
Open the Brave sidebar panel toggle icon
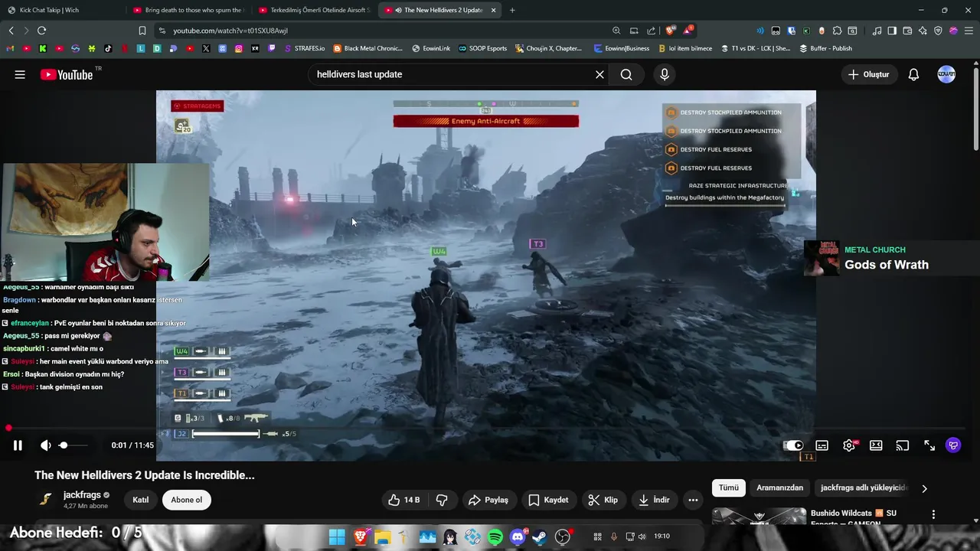tap(892, 31)
